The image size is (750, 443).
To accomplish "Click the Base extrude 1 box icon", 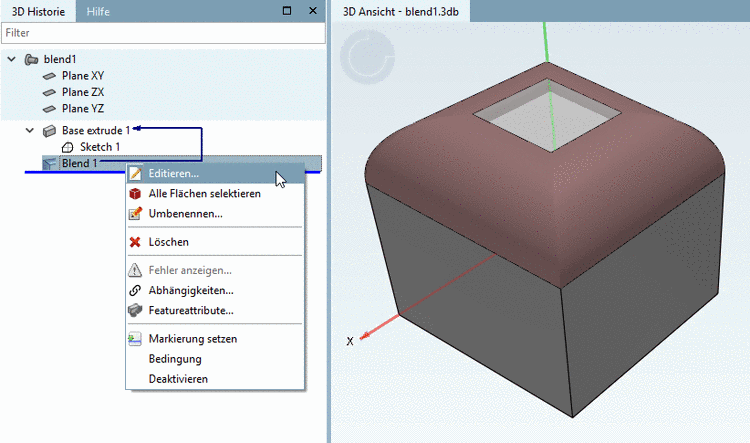I will click(49, 131).
